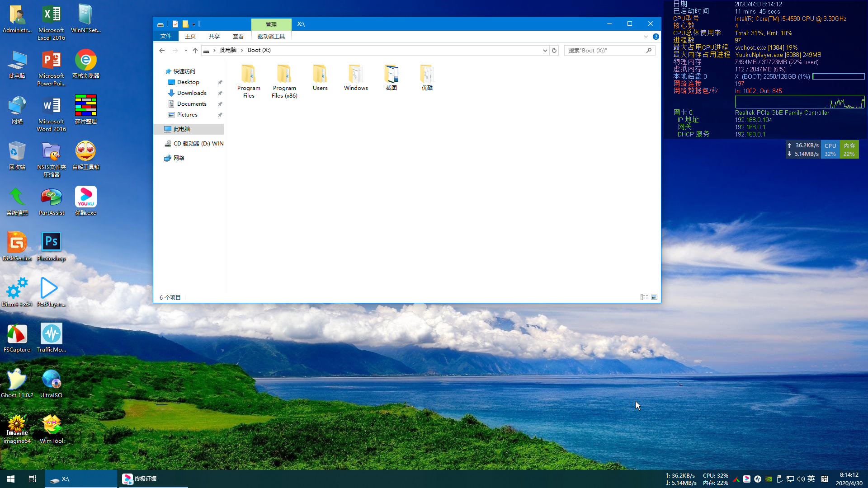Switch to the 查看 ribbon tab
Screen dimensions: 868x488
(x=238, y=36)
